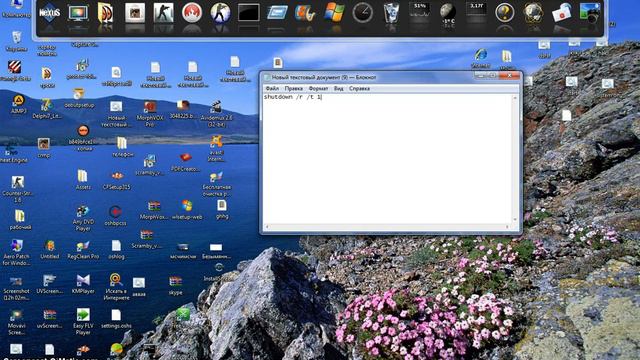The width and height of the screenshot is (640, 360).
Task: Select the Untitled desktop icon
Action: click(50, 250)
